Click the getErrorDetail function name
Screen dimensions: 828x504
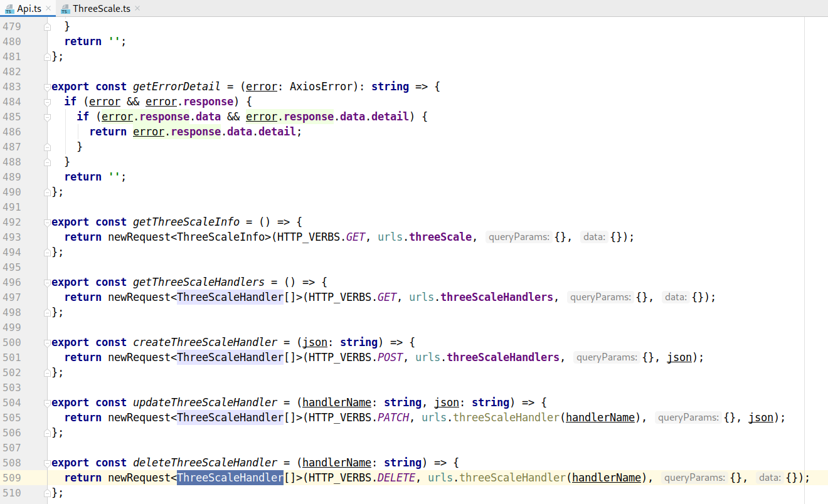tap(177, 87)
